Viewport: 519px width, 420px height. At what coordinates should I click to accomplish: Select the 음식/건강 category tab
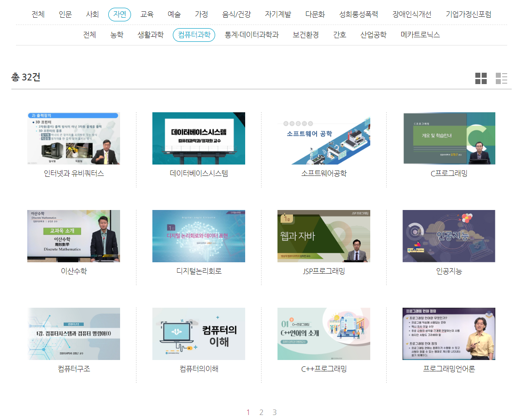[x=237, y=14]
